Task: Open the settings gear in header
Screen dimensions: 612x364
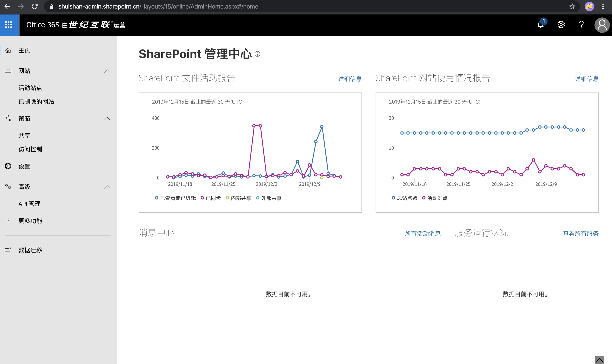Action: [561, 25]
